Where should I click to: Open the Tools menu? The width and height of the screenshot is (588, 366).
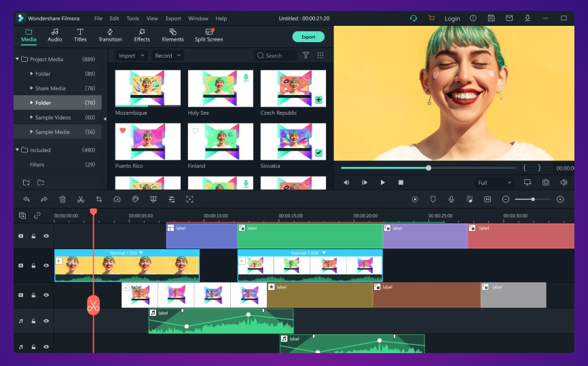pos(132,18)
